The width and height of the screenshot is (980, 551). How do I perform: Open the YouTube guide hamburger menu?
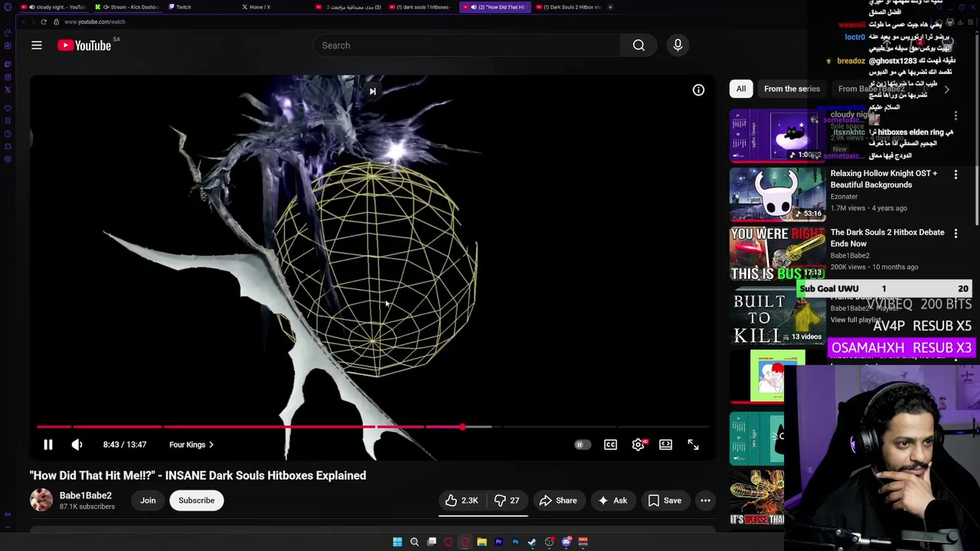(x=36, y=45)
